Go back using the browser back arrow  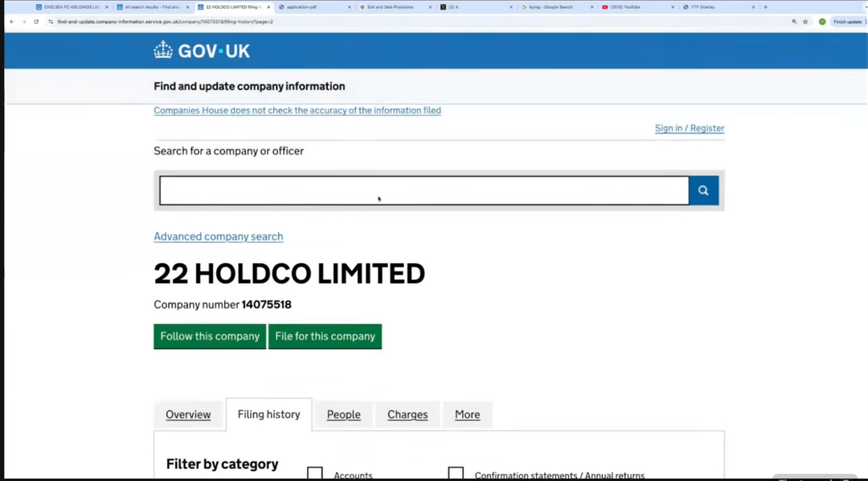point(11,22)
